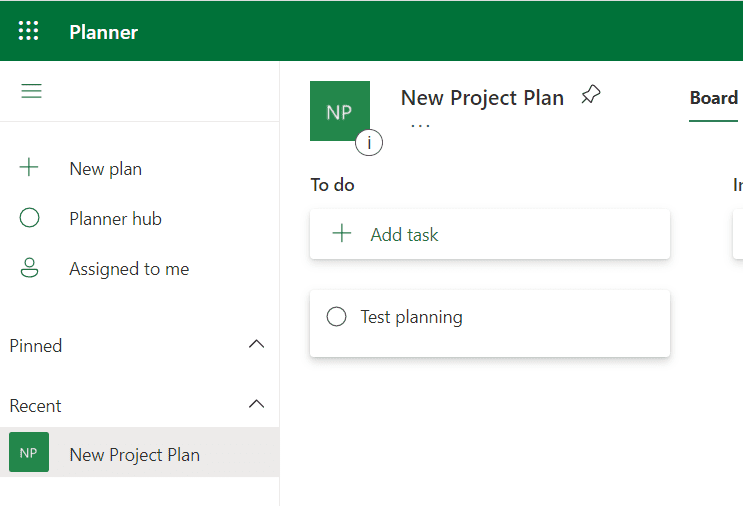Open the Planner hub circle icon
The image size is (743, 506).
(29, 218)
